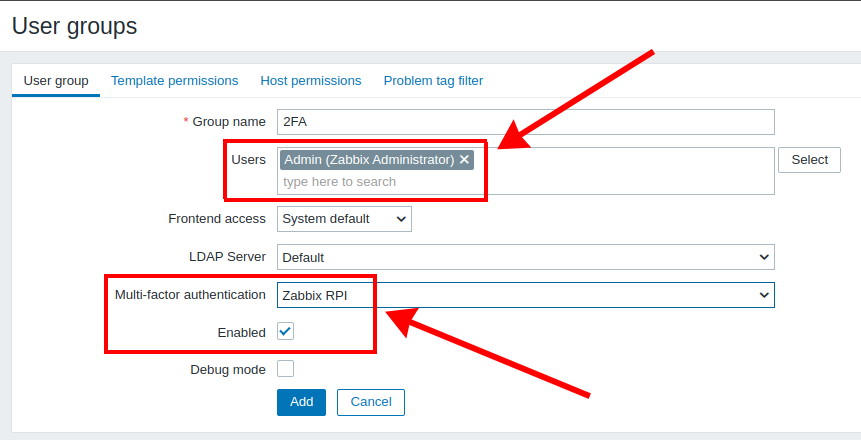
Task: Switch to the Host permissions tab
Action: (311, 81)
